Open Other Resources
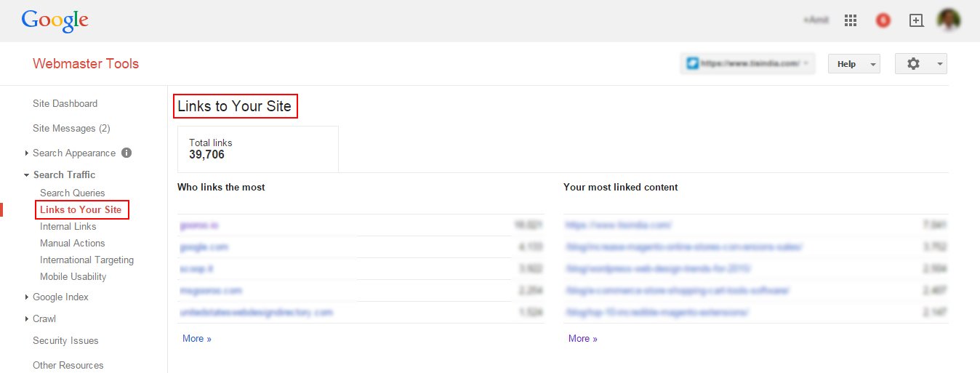Screen dimensions: 980x373 [x=68, y=365]
